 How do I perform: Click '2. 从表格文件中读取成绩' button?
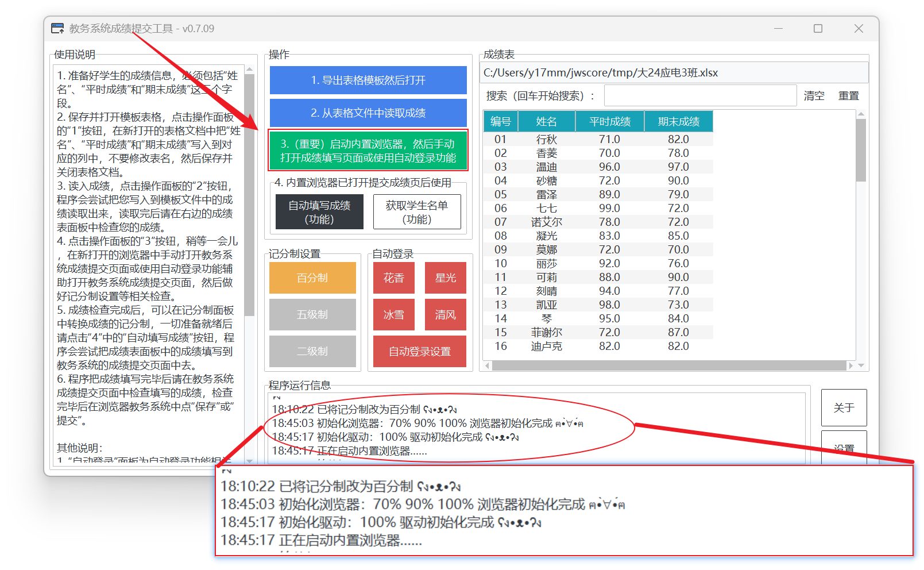coord(368,113)
